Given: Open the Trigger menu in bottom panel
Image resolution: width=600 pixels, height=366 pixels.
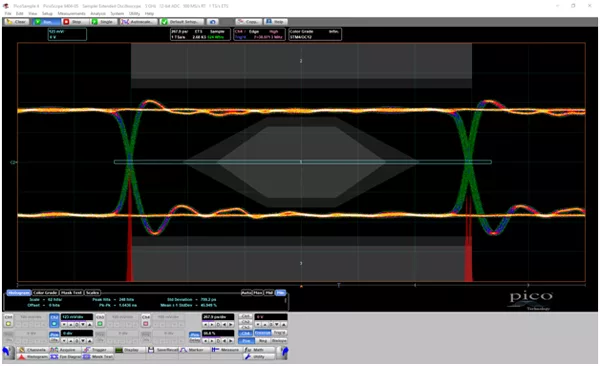Looking at the screenshot, I should click(x=97, y=350).
